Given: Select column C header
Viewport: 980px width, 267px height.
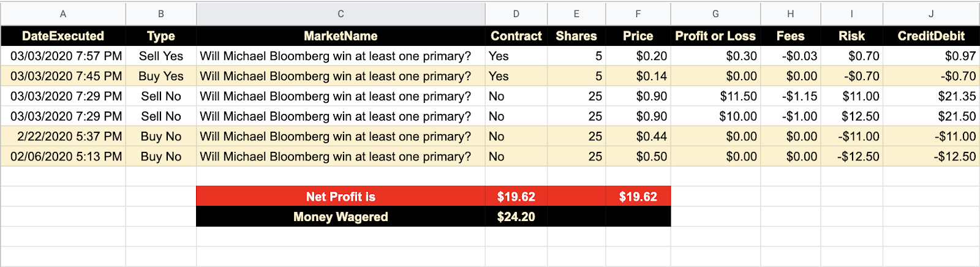Looking at the screenshot, I should pyautogui.click(x=341, y=13).
